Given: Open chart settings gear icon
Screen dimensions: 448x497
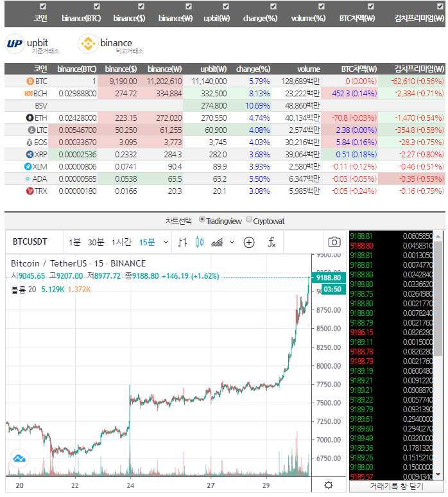Looking at the screenshot, I should click(329, 485).
